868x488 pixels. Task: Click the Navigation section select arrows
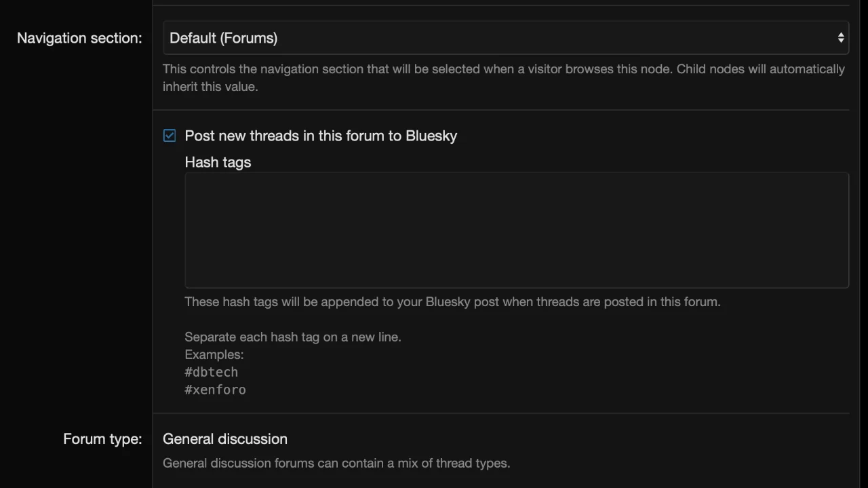point(841,38)
